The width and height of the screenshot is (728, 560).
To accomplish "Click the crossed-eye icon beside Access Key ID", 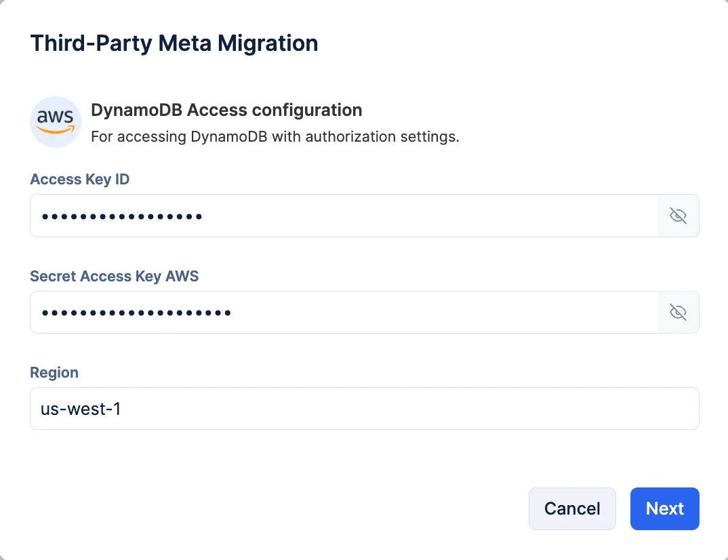I will tap(678, 216).
